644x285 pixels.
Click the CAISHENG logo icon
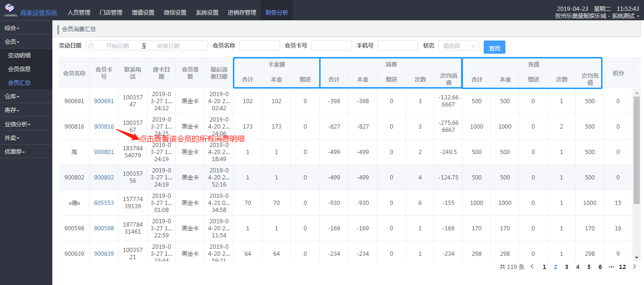tap(9, 9)
